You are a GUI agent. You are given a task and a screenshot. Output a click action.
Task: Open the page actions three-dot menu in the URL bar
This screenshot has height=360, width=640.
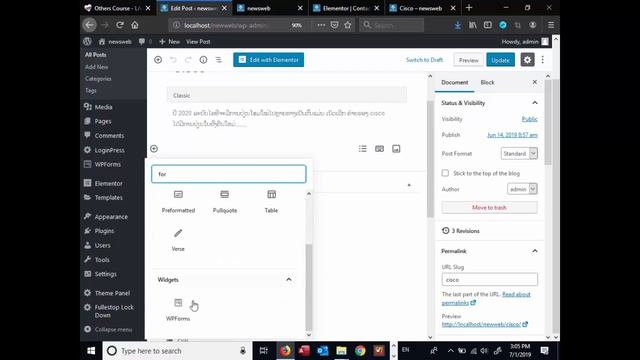(x=321, y=25)
